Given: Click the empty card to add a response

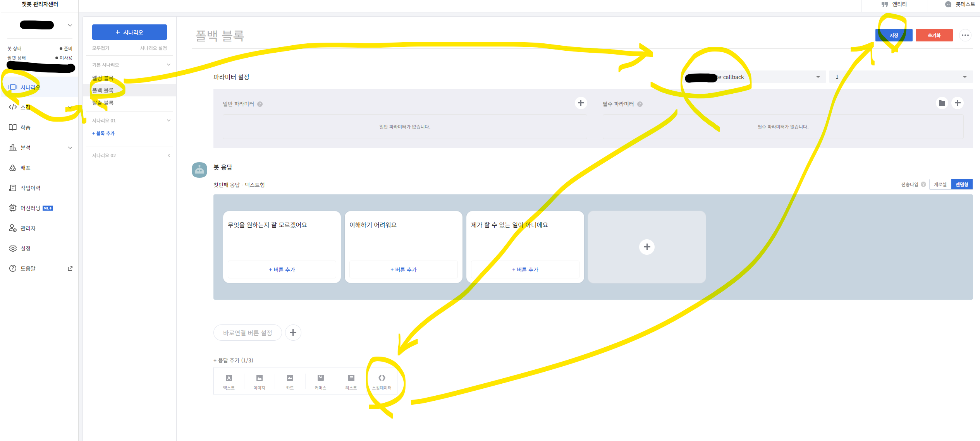Looking at the screenshot, I should pyautogui.click(x=646, y=247).
